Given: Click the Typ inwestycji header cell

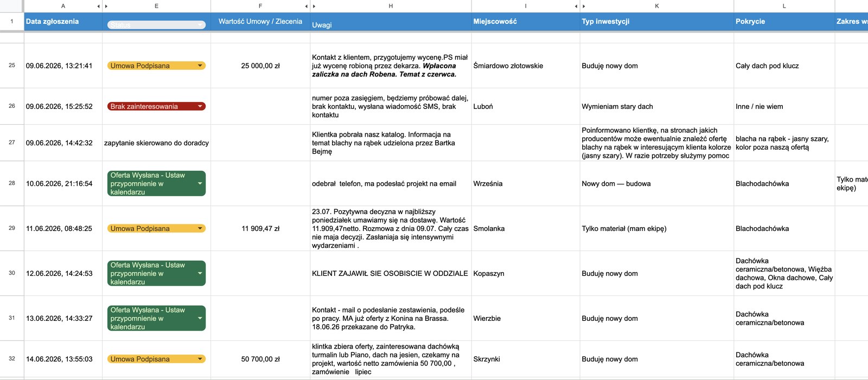Looking at the screenshot, I should [x=657, y=22].
